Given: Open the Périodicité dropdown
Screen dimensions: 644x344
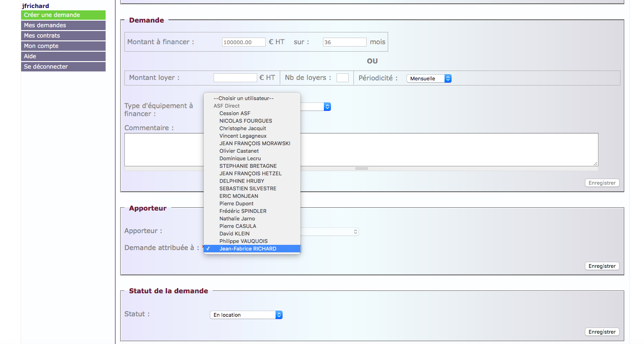Looking at the screenshot, I should coord(429,78).
